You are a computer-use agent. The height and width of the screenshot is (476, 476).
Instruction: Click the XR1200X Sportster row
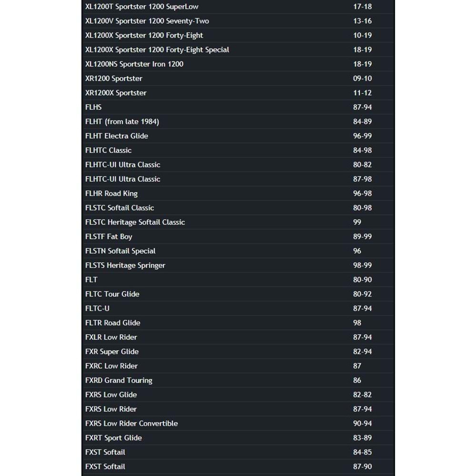[238, 93]
